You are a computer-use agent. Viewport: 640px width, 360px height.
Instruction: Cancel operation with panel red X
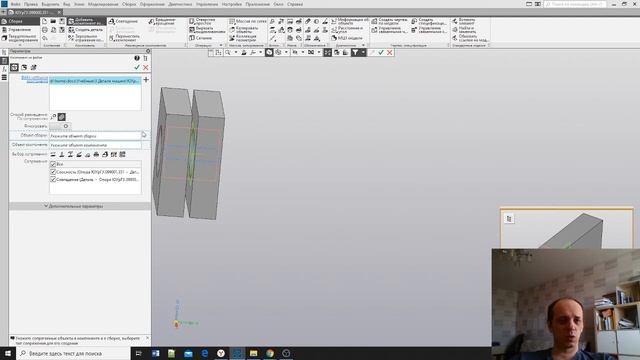tap(146, 67)
